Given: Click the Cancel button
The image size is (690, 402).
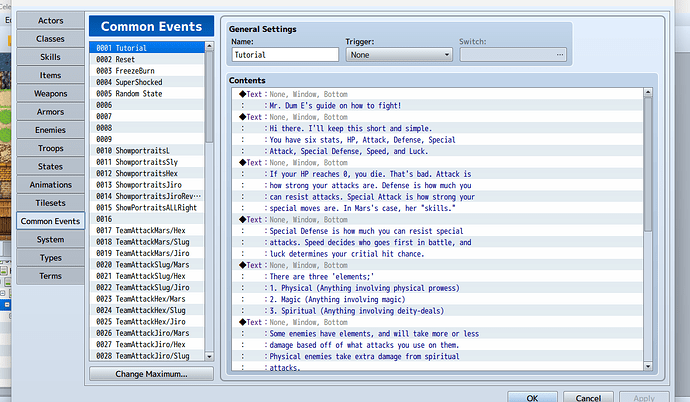Looking at the screenshot, I should 590,397.
